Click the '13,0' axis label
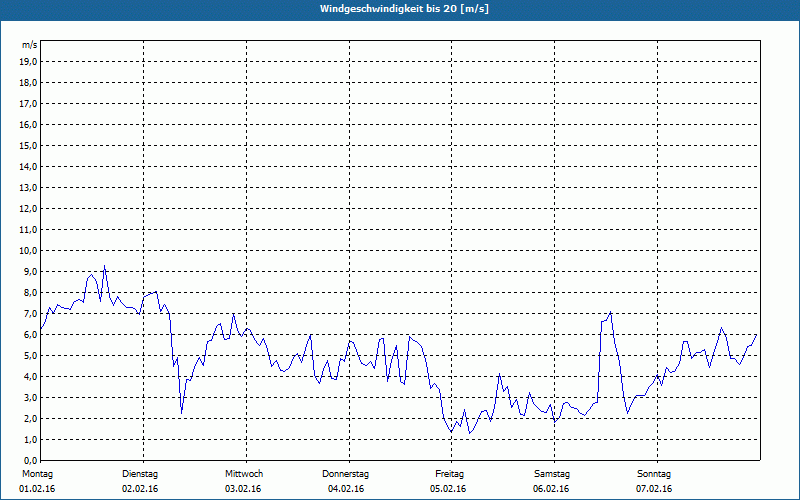 click(29, 188)
